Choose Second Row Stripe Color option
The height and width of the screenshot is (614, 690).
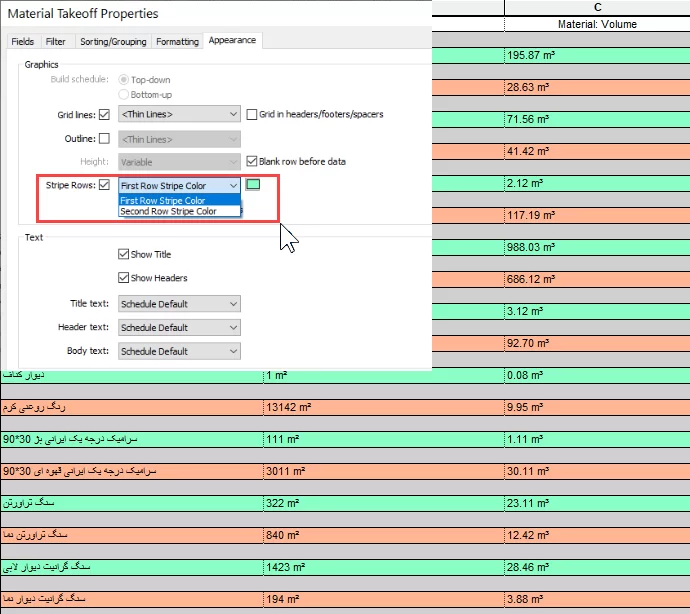168,211
